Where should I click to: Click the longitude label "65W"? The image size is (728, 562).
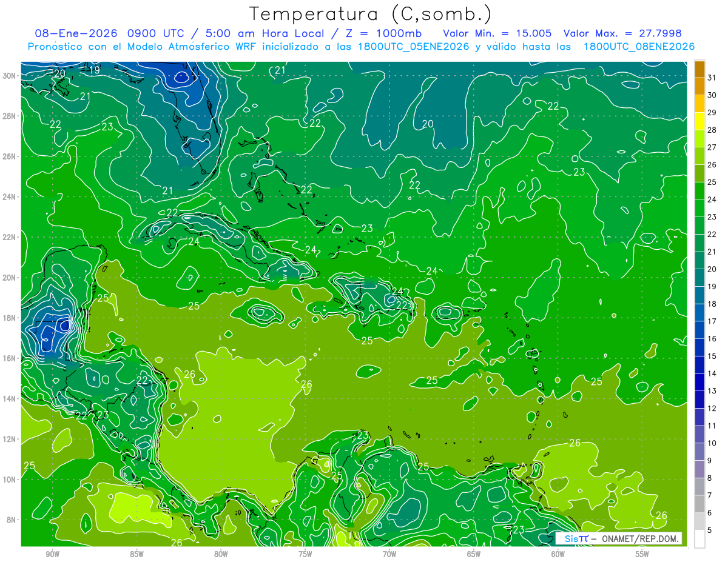(x=474, y=554)
